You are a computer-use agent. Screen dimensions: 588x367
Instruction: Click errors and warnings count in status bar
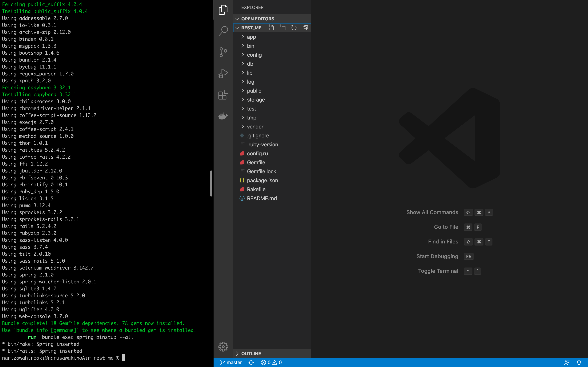tap(271, 362)
